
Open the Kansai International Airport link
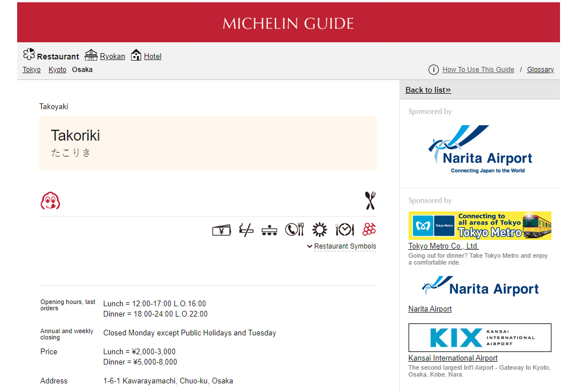453,358
